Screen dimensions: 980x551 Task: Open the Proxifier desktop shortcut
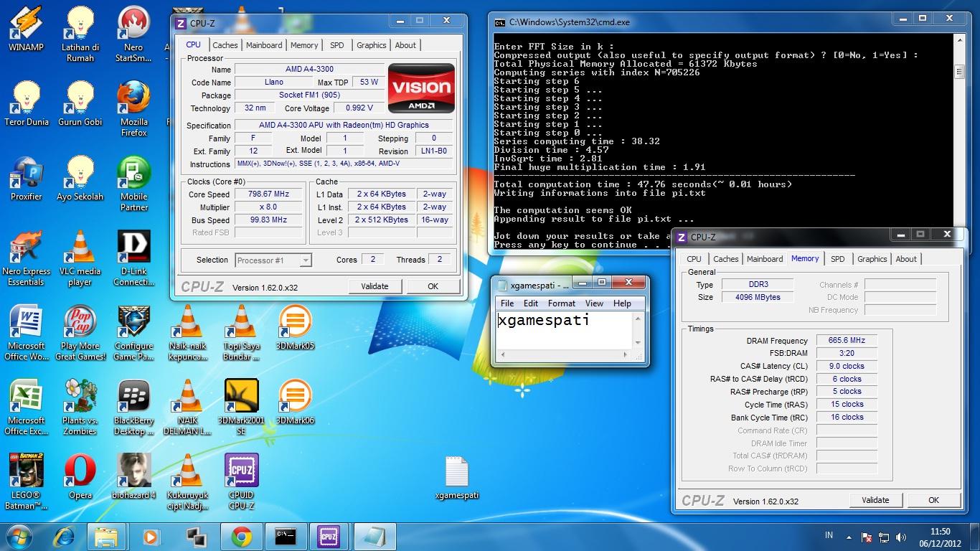coord(26,178)
